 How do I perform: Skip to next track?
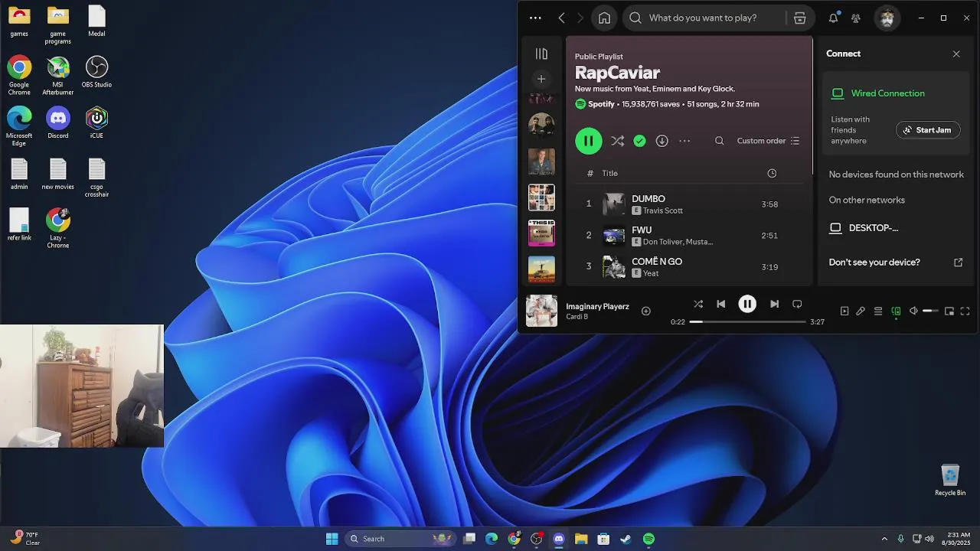(774, 304)
